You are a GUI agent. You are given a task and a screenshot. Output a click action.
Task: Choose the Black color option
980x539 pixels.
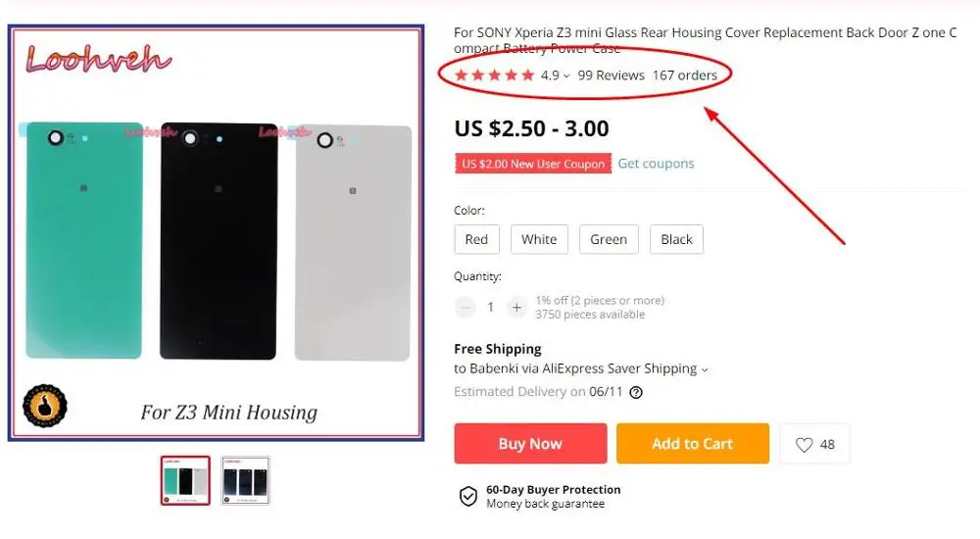click(677, 239)
